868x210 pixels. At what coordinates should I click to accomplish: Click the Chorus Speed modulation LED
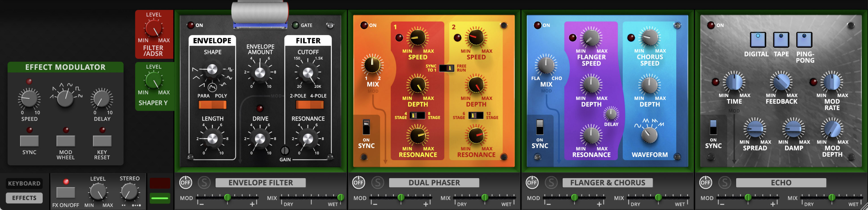click(x=631, y=37)
